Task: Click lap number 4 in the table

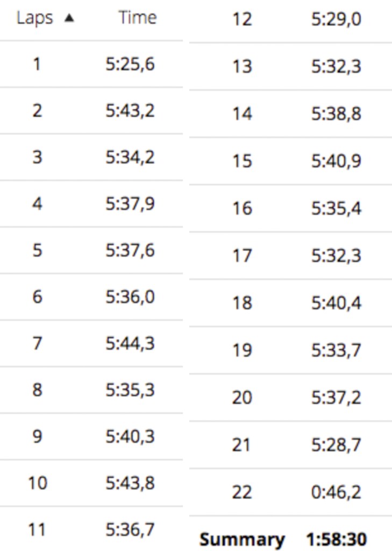Action: pos(37,204)
